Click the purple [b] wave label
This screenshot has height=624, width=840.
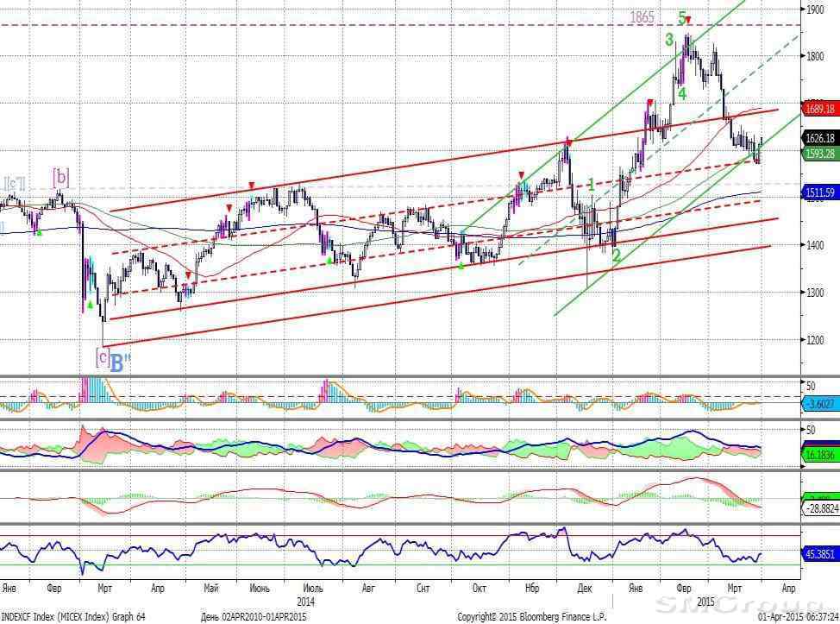tap(60, 176)
